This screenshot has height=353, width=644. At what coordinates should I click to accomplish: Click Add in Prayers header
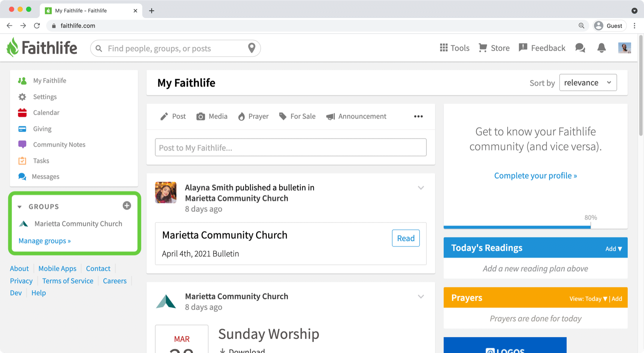617,299
